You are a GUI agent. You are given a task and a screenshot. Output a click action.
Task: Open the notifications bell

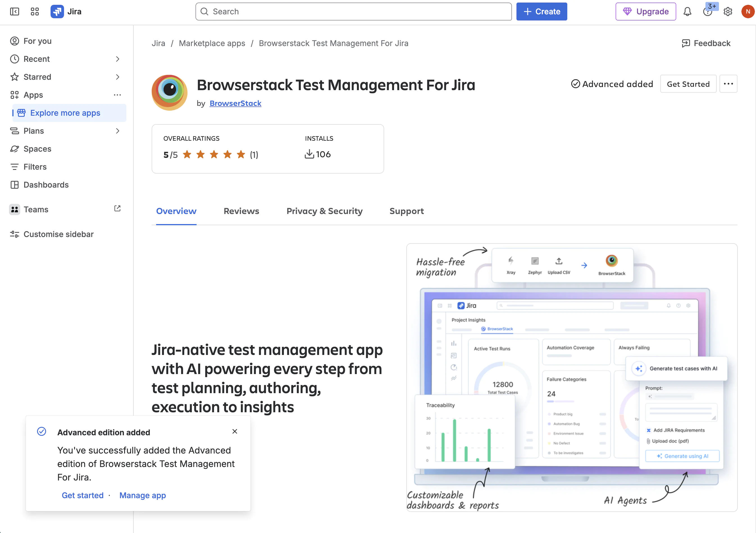687,12
